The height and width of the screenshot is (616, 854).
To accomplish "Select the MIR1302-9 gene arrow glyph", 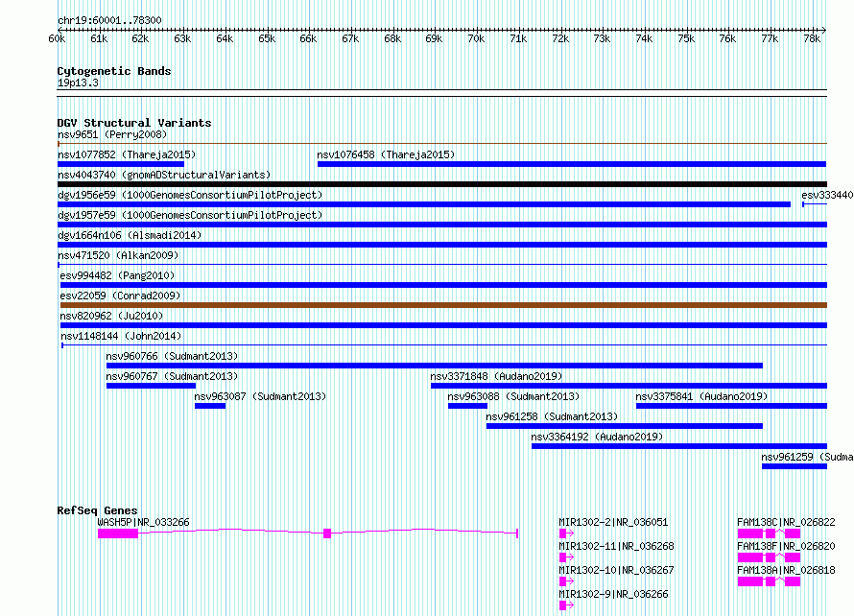I will point(566,605).
